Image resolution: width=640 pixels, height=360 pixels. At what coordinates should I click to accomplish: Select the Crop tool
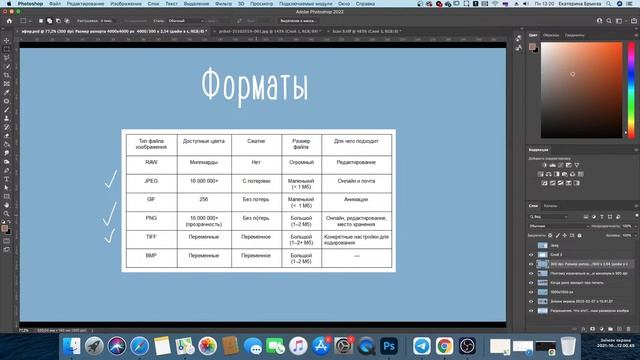7,75
